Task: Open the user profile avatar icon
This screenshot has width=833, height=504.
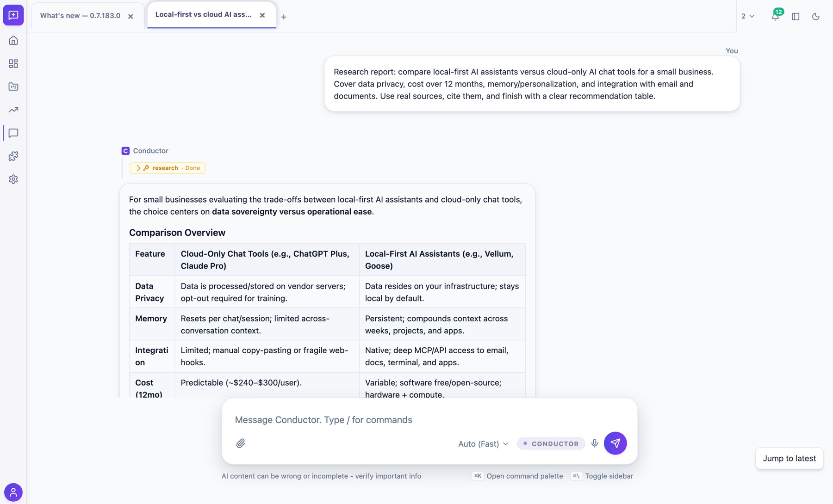Action: [13, 492]
